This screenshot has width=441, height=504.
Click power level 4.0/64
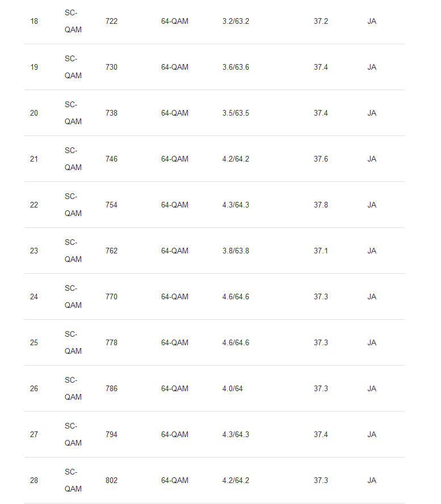(x=232, y=389)
